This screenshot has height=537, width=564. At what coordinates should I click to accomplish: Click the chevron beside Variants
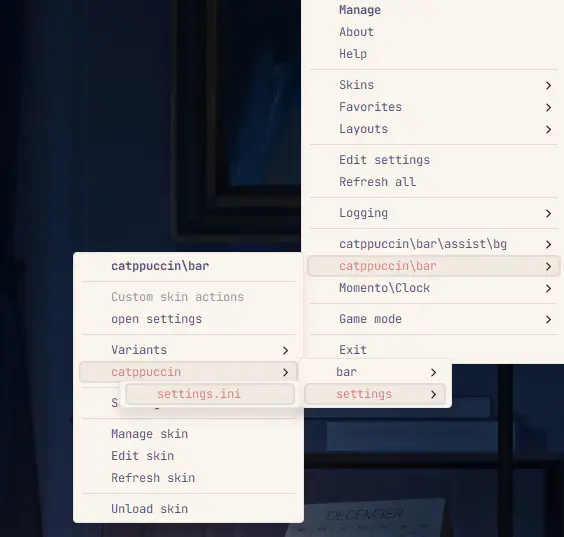(x=285, y=350)
